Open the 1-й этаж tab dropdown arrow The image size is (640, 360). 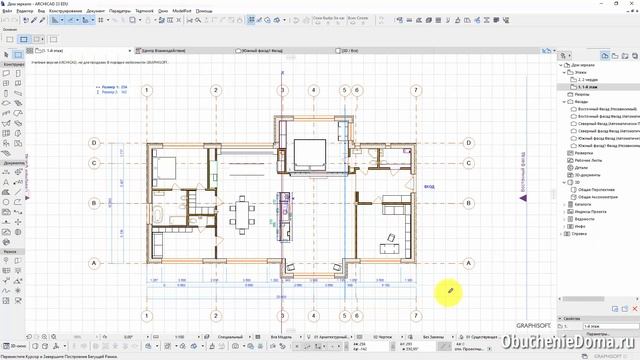pos(130,51)
